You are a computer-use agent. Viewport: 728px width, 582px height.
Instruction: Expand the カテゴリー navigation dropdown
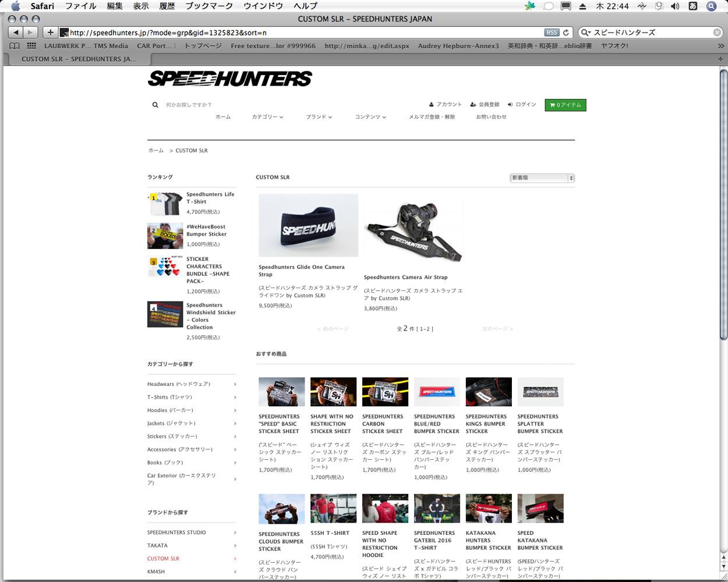267,117
